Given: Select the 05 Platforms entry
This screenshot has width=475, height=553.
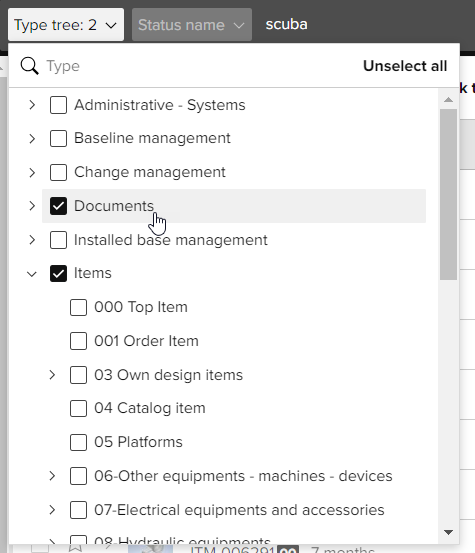Looking at the screenshot, I should [138, 442].
